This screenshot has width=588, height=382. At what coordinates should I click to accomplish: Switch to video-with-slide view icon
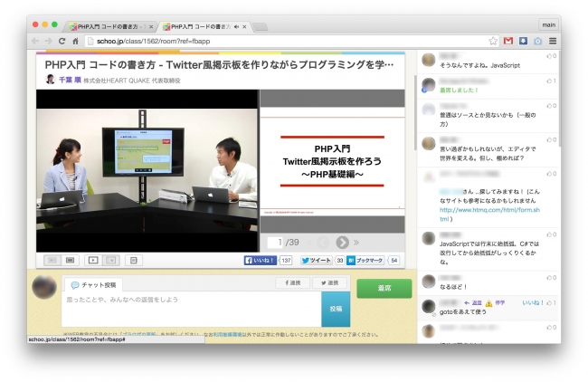pyautogui.click(x=111, y=260)
